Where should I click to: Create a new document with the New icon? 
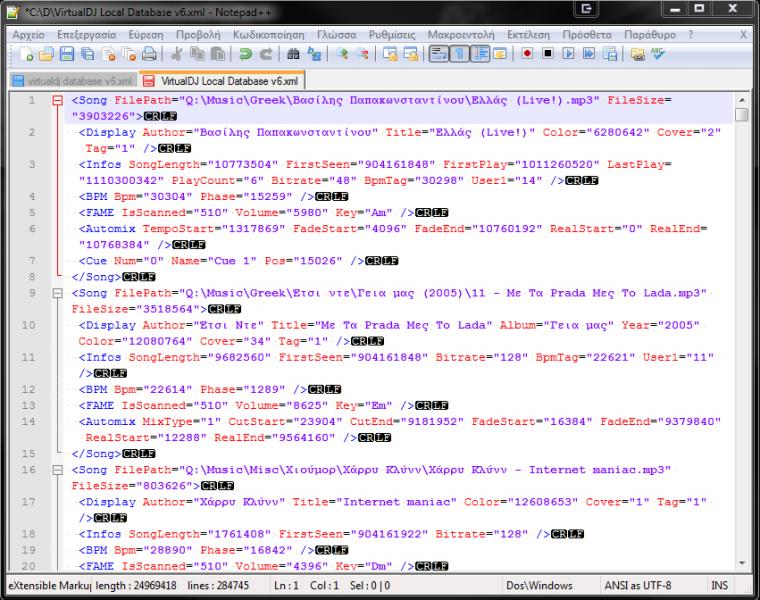27,54
